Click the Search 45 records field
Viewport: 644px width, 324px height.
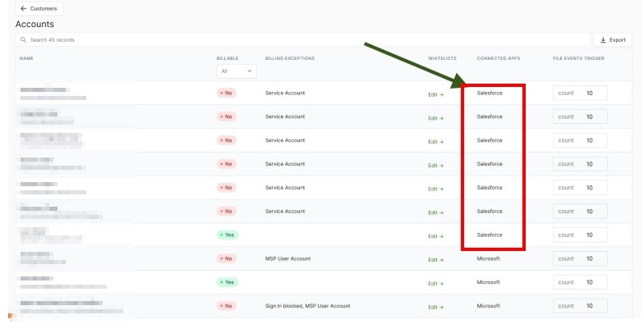[x=302, y=39]
